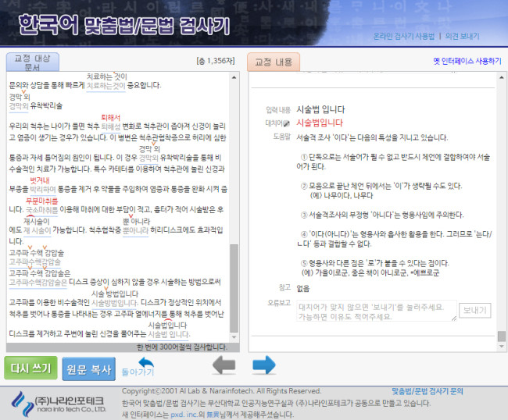
Task: Click the gray previous page arrow
Action: point(224,365)
